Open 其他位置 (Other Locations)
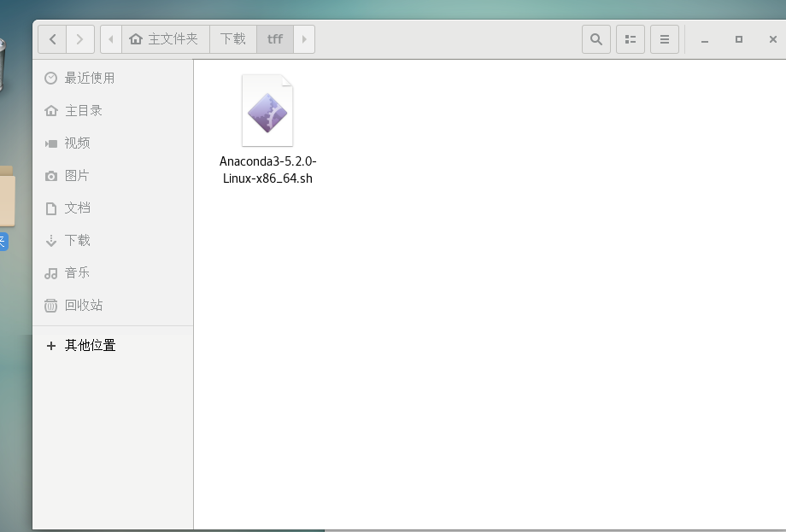Screen dimensions: 786x532 (83, 345)
